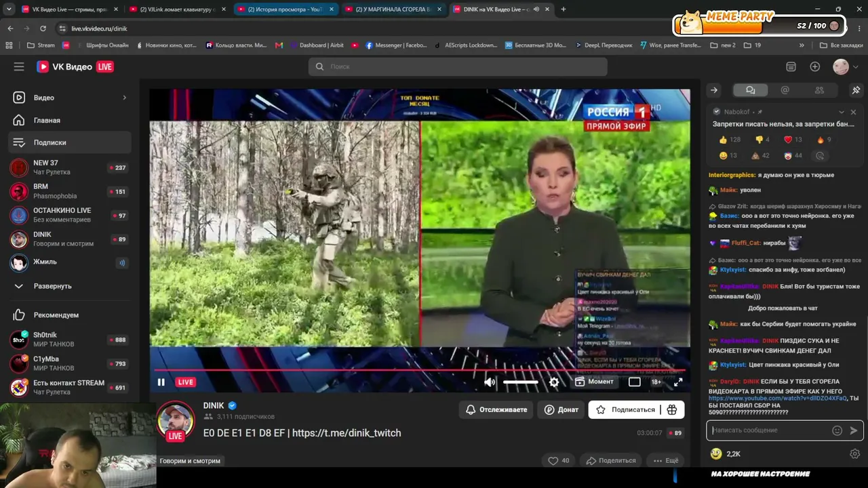This screenshot has height=488, width=868.
Task: Expand the Видео submenu arrow
Action: 124,98
